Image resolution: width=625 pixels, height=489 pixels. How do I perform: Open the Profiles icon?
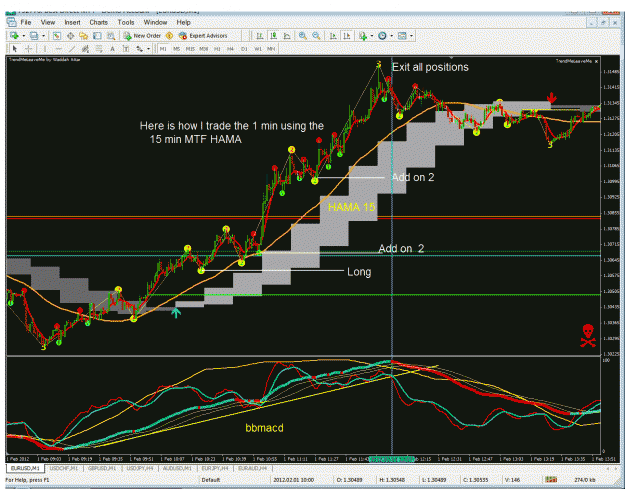click(x=34, y=36)
